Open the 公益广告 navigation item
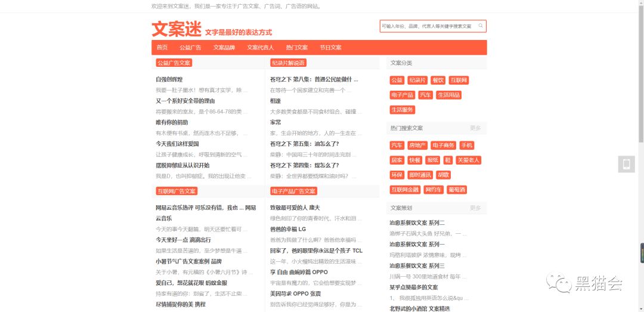The height and width of the screenshot is (312, 644). click(190, 47)
